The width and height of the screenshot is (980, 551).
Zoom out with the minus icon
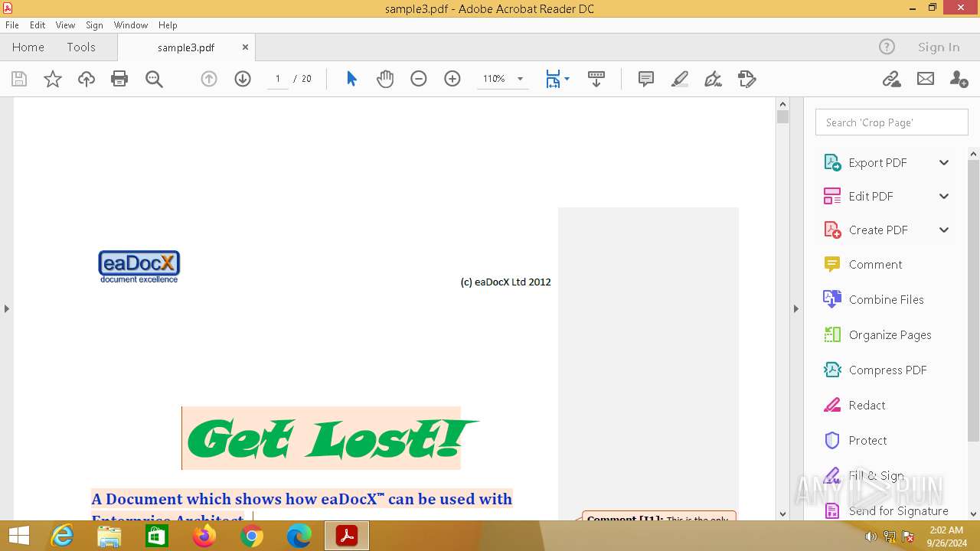pyautogui.click(x=419, y=79)
